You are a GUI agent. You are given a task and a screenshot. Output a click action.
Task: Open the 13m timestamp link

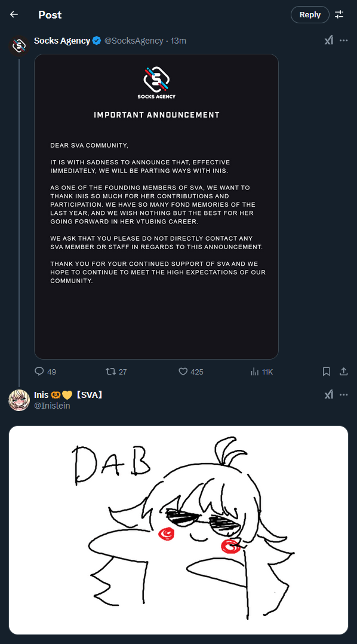point(178,41)
